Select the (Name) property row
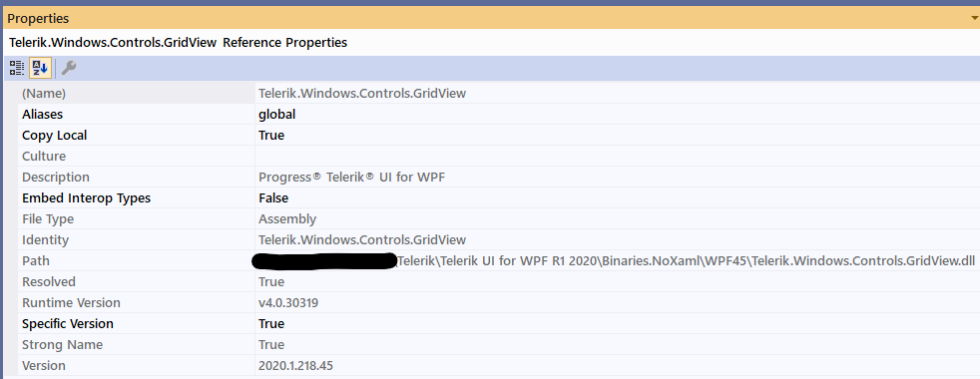The width and height of the screenshot is (980, 379). point(499,94)
